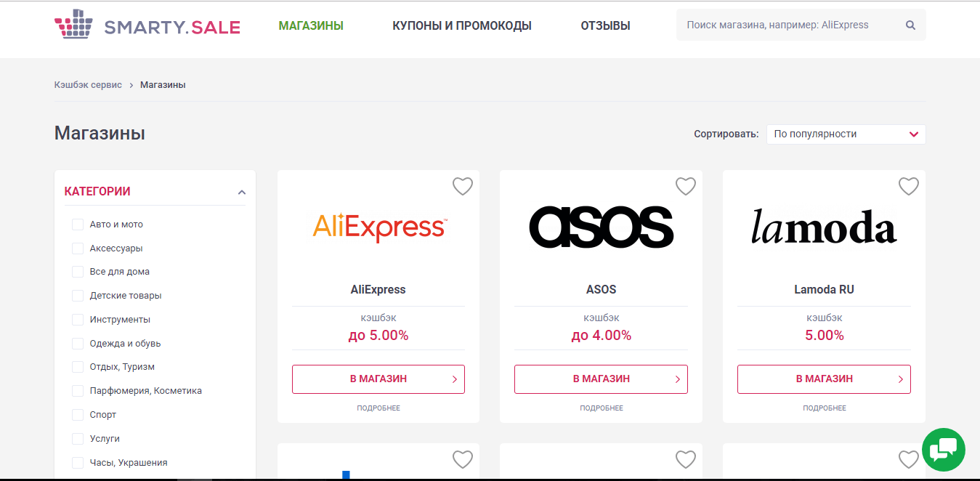Open the "Купоны и промокоды" menu item
This screenshot has height=481, width=980.
(x=462, y=26)
